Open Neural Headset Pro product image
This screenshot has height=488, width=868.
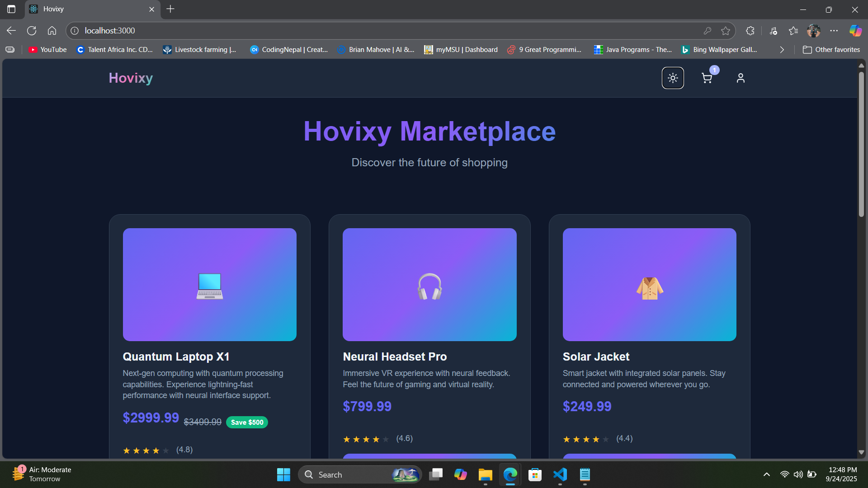pyautogui.click(x=429, y=285)
